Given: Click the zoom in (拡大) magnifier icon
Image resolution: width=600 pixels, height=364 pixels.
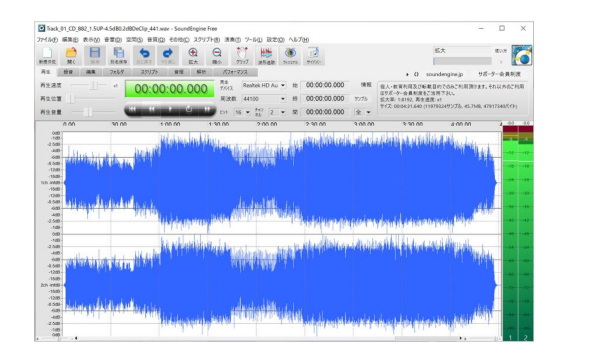Looking at the screenshot, I should tap(193, 55).
